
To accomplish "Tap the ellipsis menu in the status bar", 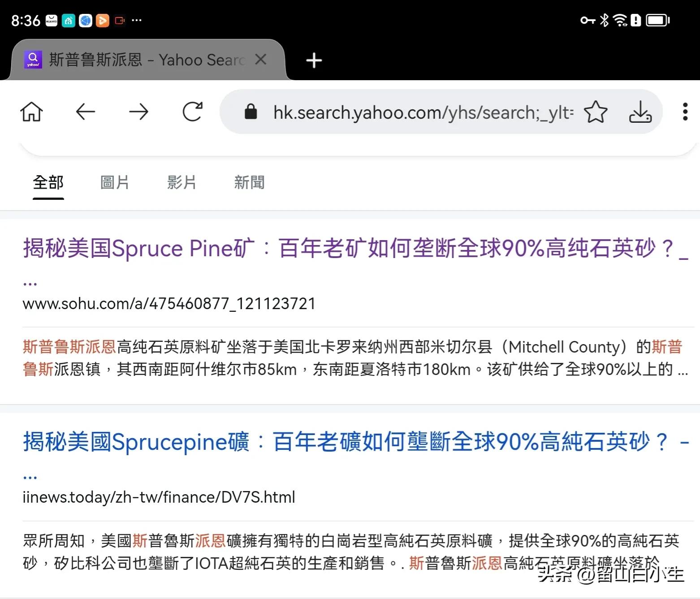I will 137,20.
